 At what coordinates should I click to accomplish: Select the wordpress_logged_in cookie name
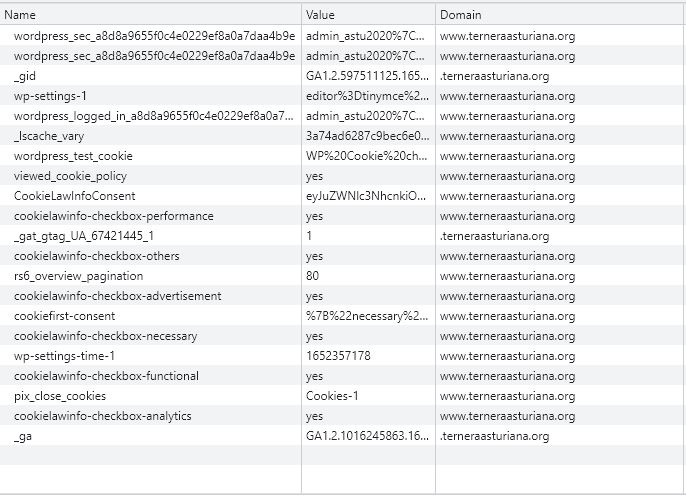pyautogui.click(x=154, y=116)
